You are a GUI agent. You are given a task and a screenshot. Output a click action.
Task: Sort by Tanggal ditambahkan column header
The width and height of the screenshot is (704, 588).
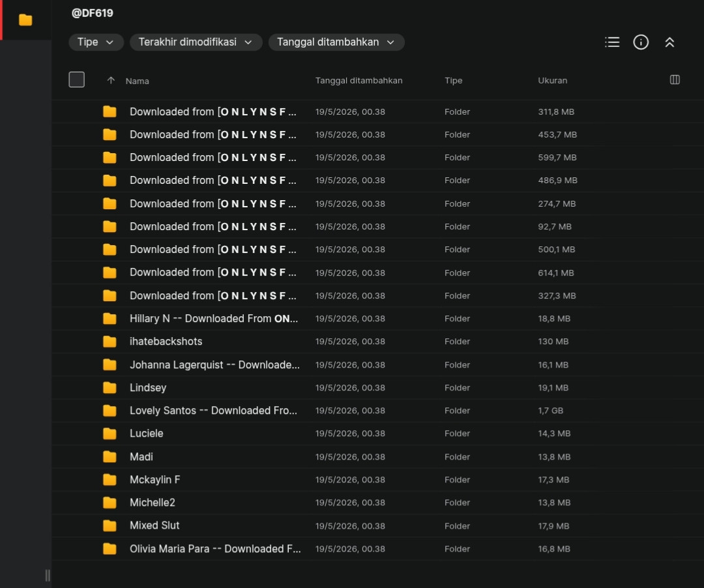click(359, 80)
